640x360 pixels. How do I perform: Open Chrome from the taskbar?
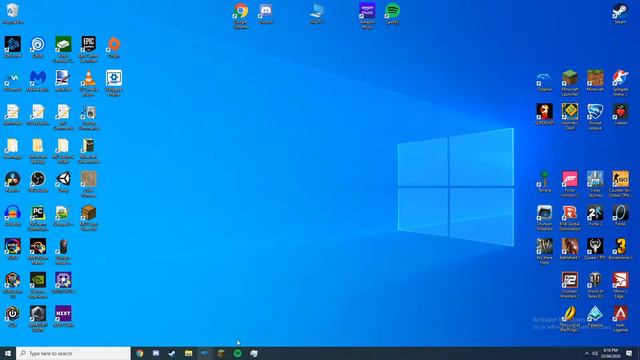coord(140,353)
